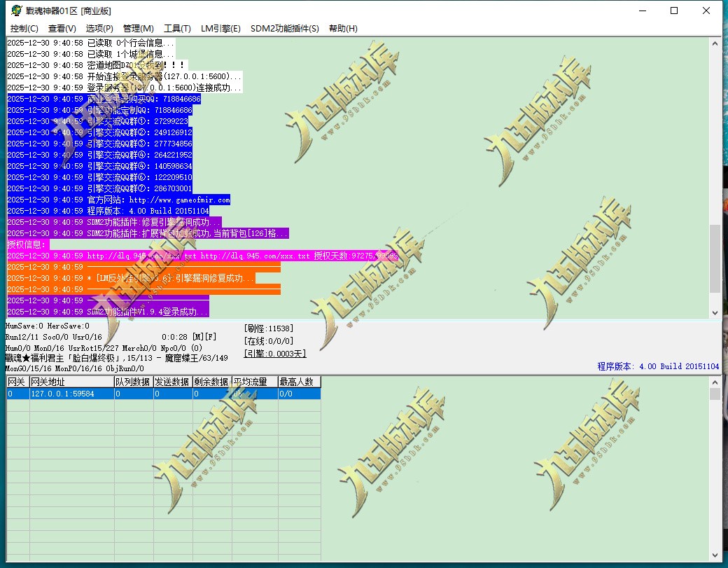Click log pane scroll up arrow
This screenshot has width=728, height=568.
[715, 43]
